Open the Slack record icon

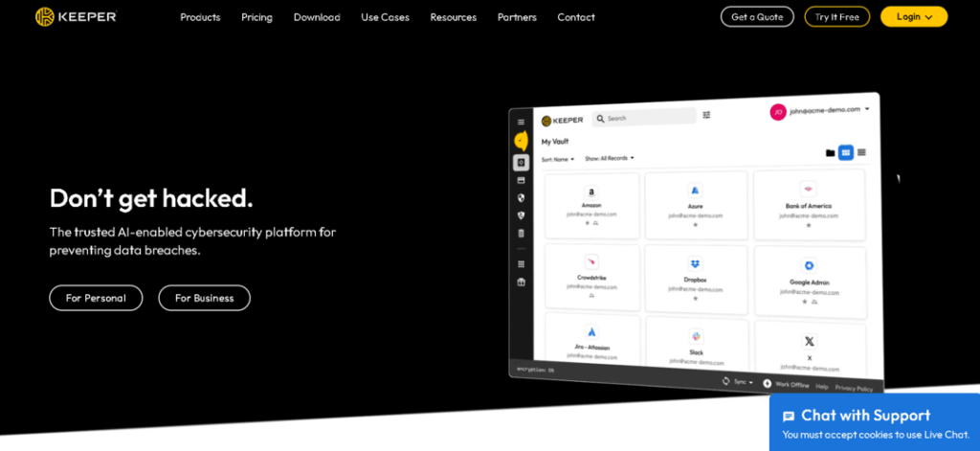696,336
